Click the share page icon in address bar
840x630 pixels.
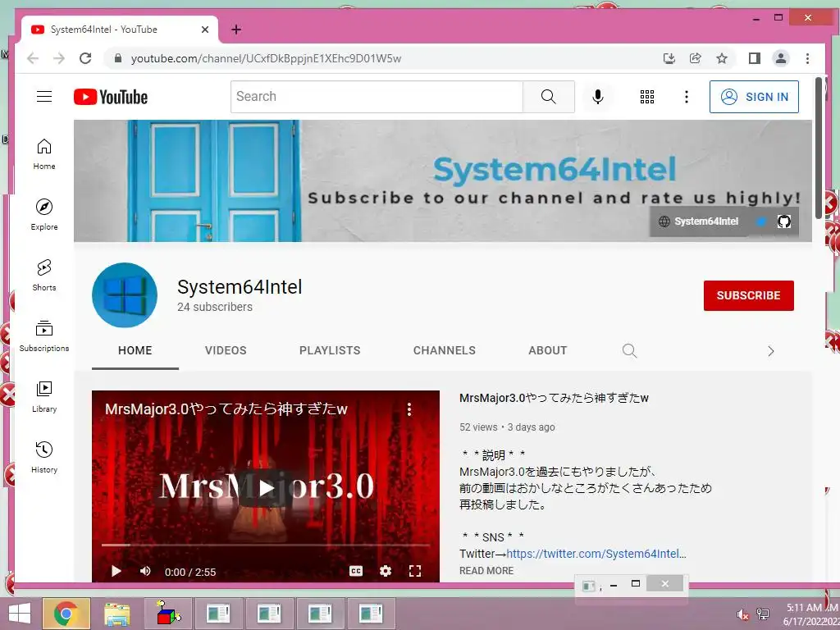pyautogui.click(x=696, y=58)
